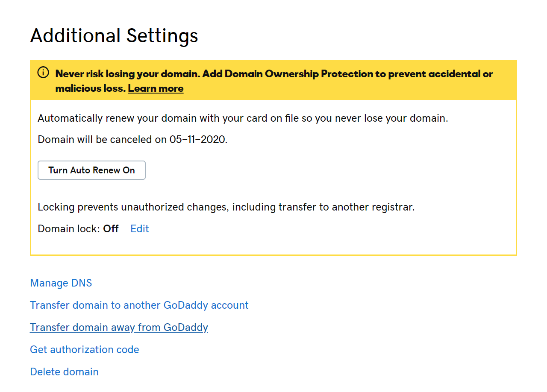Click the info icon in yellow banner
Viewport: 547px width, 392px height.
tap(43, 73)
